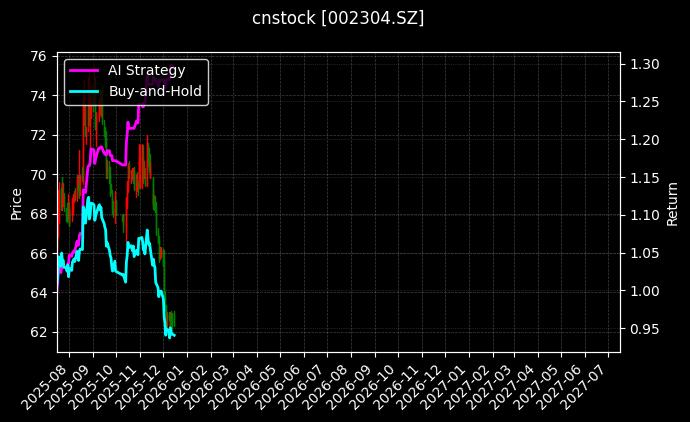The height and width of the screenshot is (422, 690).
Task: Click the 1.30 return tick label
Action: click(x=643, y=64)
